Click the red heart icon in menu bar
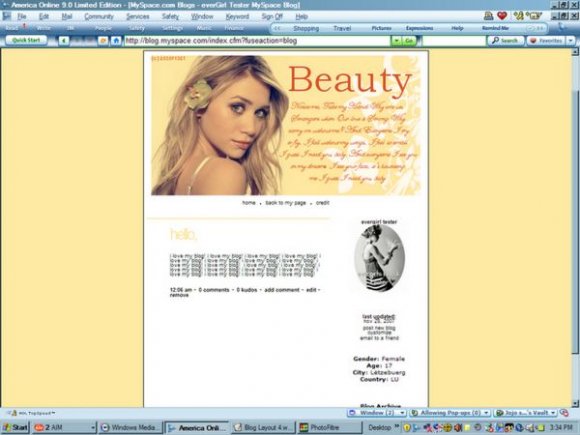The height and width of the screenshot is (435, 580). coord(502,16)
